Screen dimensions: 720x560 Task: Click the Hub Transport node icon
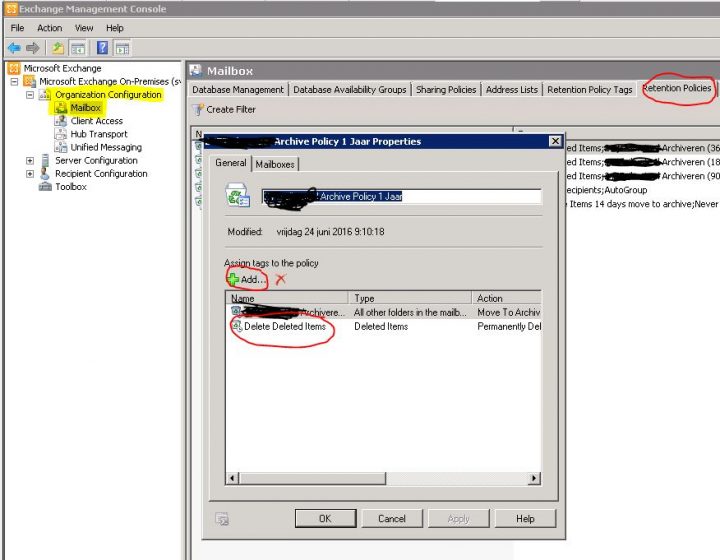pos(61,134)
